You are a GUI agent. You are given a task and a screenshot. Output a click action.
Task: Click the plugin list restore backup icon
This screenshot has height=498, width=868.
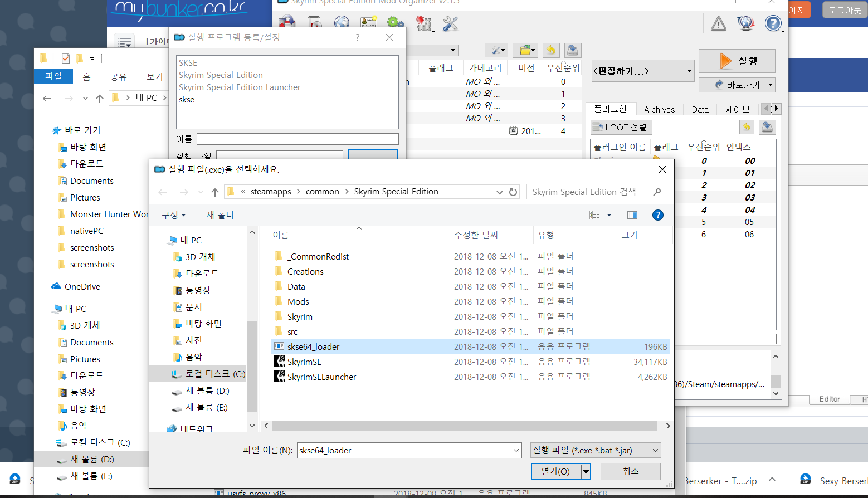click(747, 127)
